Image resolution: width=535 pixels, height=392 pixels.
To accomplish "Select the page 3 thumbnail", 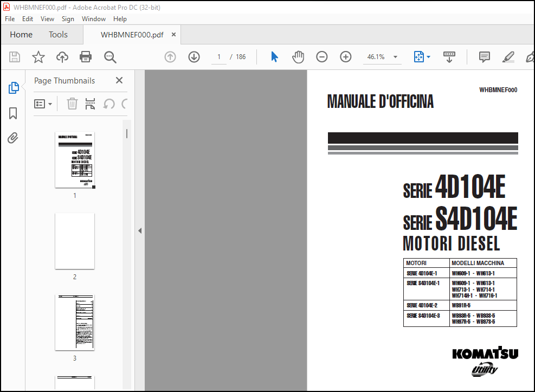I will (x=75, y=323).
